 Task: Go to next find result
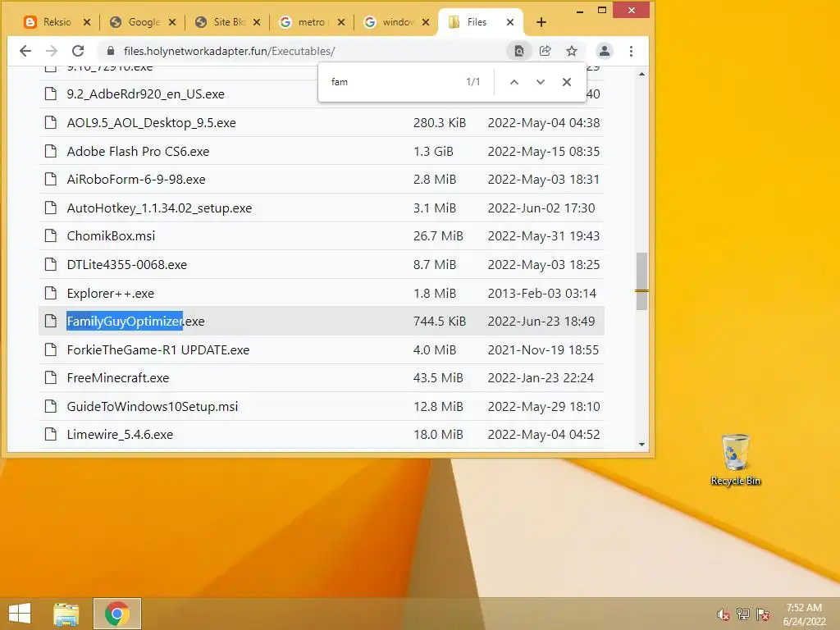(x=541, y=82)
